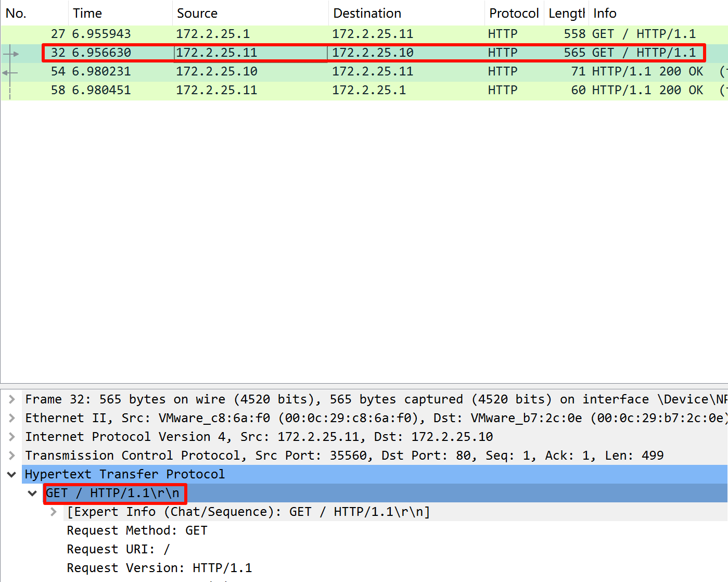Click the Info column header
The width and height of the screenshot is (728, 582).
pos(605,13)
